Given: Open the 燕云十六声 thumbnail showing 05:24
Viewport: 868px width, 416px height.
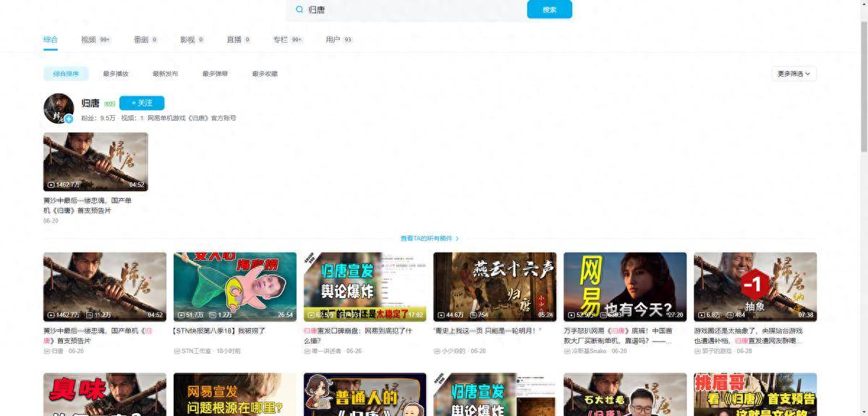Looking at the screenshot, I should [495, 286].
